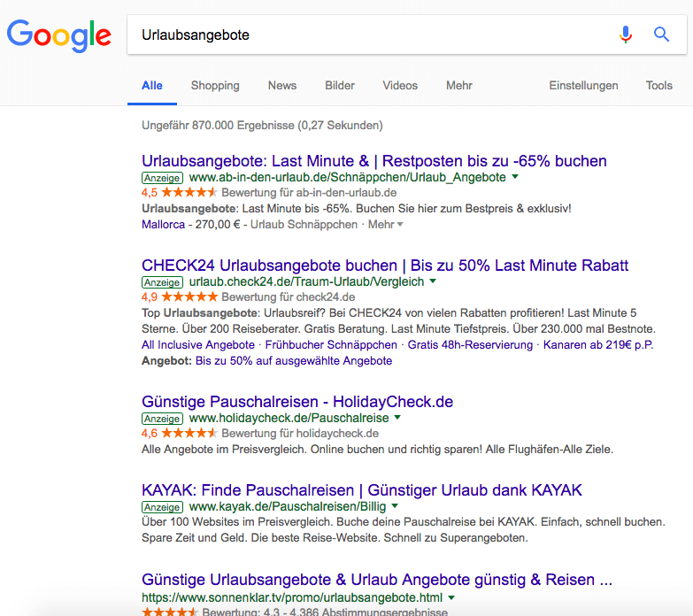Open Bis zu 50% auf ausgewählte Angebote

(294, 360)
